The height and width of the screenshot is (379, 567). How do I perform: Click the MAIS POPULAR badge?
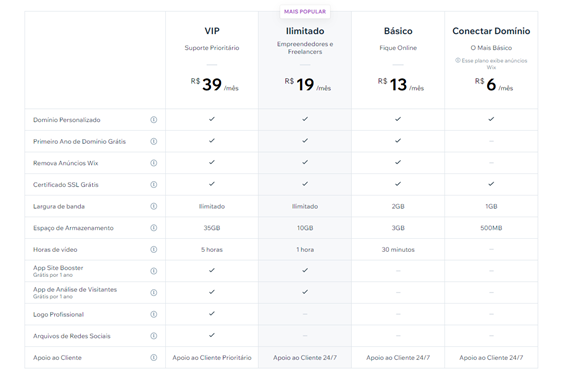(x=305, y=12)
